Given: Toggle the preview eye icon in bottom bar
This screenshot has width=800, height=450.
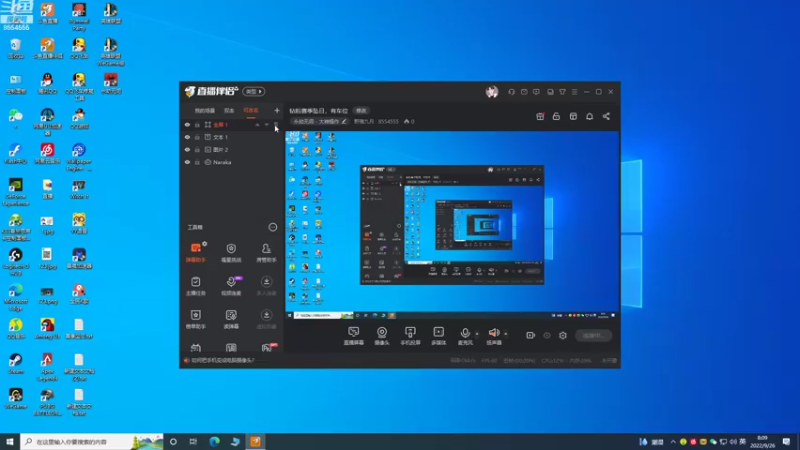Looking at the screenshot, I should pyautogui.click(x=547, y=335).
